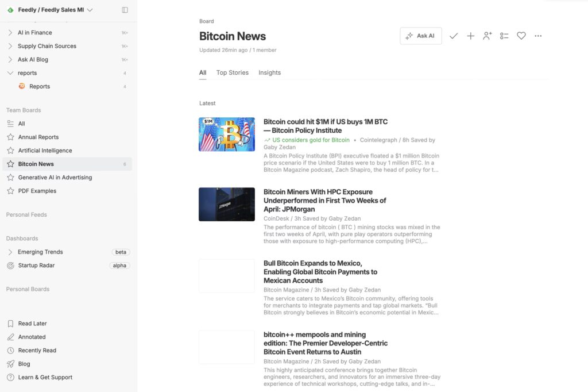588x392 pixels.
Task: Expand the AI in Finance folder
Action: click(x=10, y=33)
